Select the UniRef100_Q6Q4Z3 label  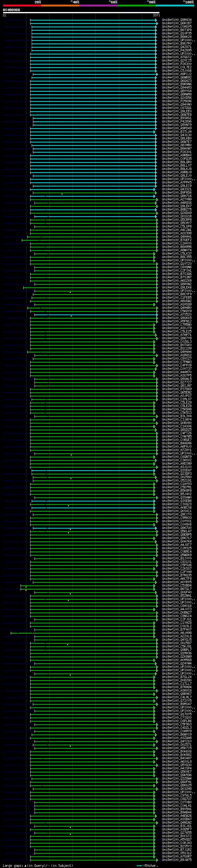(177, 81)
